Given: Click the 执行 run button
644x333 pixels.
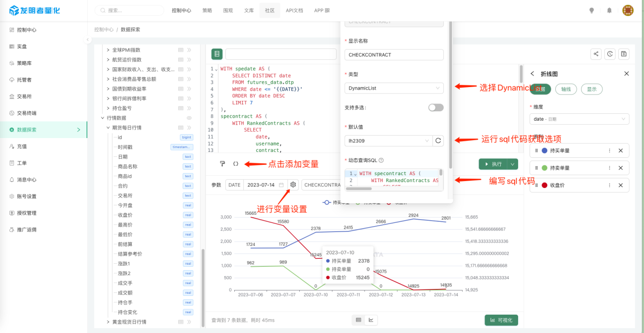Looking at the screenshot, I should [493, 164].
